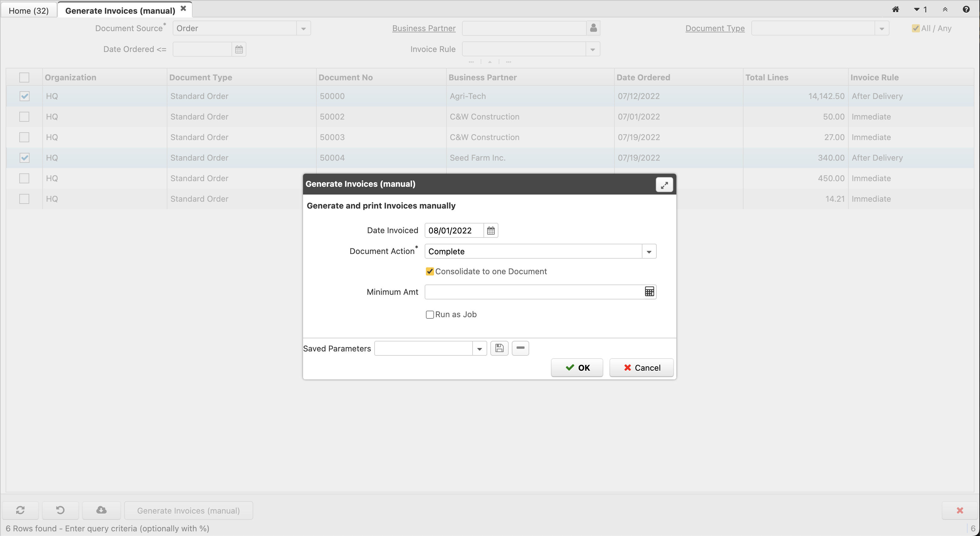Cancel the Generate Invoices dialog
Viewport: 980px width, 536px height.
click(641, 367)
